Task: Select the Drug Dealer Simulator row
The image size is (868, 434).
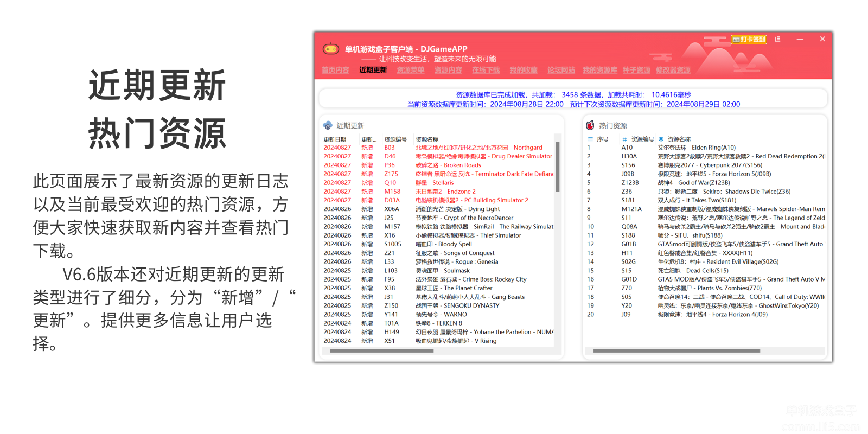Action: click(x=438, y=156)
